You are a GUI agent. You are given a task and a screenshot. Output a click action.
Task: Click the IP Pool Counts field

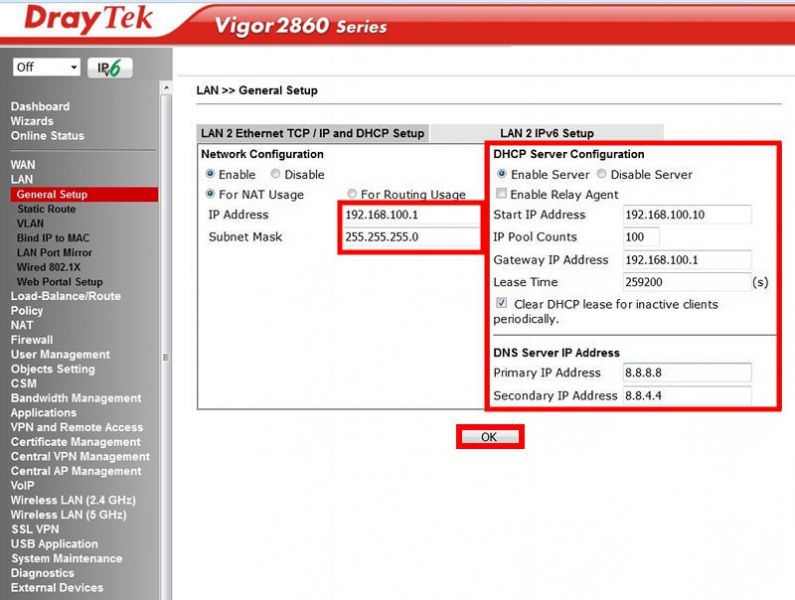pos(641,237)
